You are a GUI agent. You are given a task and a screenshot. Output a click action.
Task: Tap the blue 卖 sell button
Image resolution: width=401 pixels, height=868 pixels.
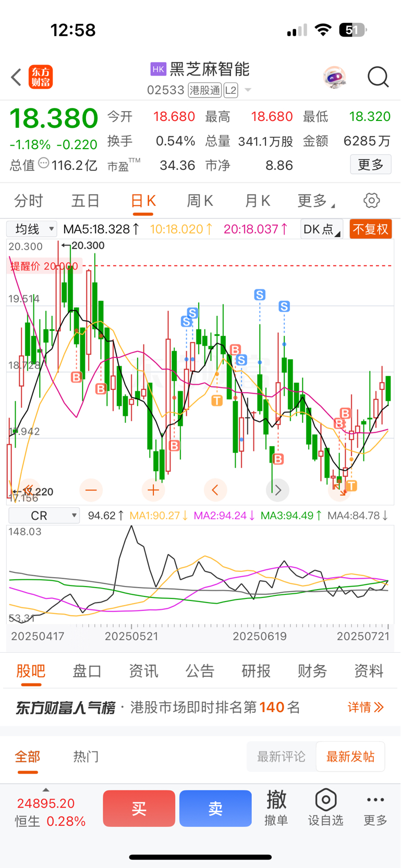pyautogui.click(x=215, y=808)
